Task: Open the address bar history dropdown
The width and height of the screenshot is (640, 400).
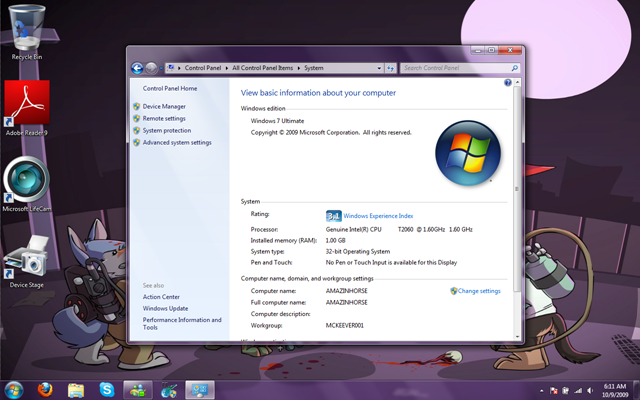Action: 379,68
